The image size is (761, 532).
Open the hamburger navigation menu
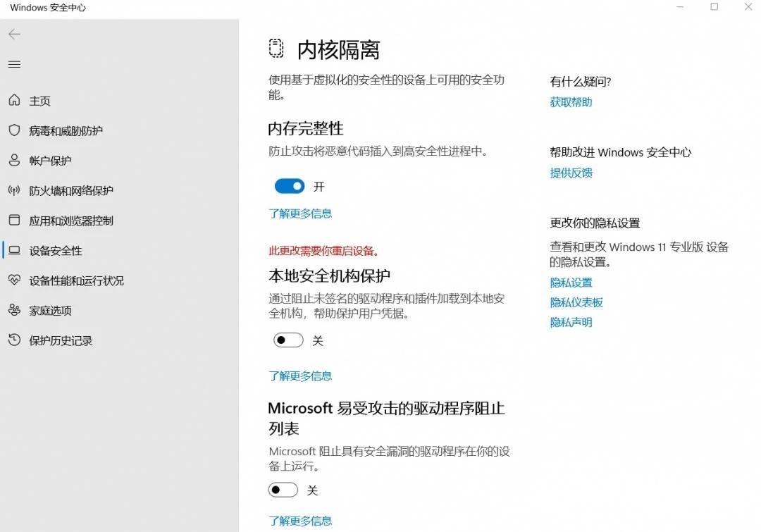pyautogui.click(x=15, y=64)
